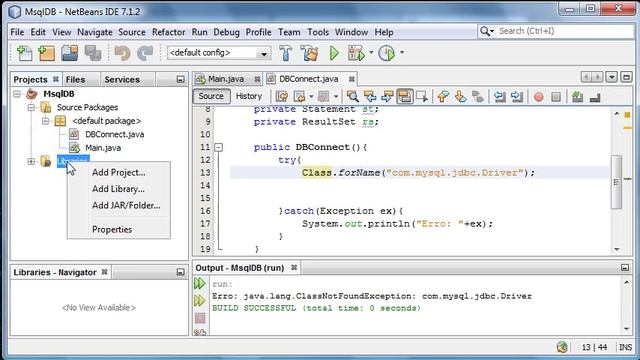Viewport: 640px width, 360px height.
Task: Click the Shift Line Right icon
Action: click(517, 97)
